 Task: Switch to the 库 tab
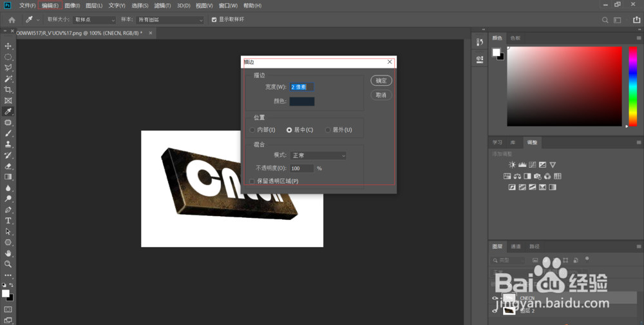click(513, 143)
